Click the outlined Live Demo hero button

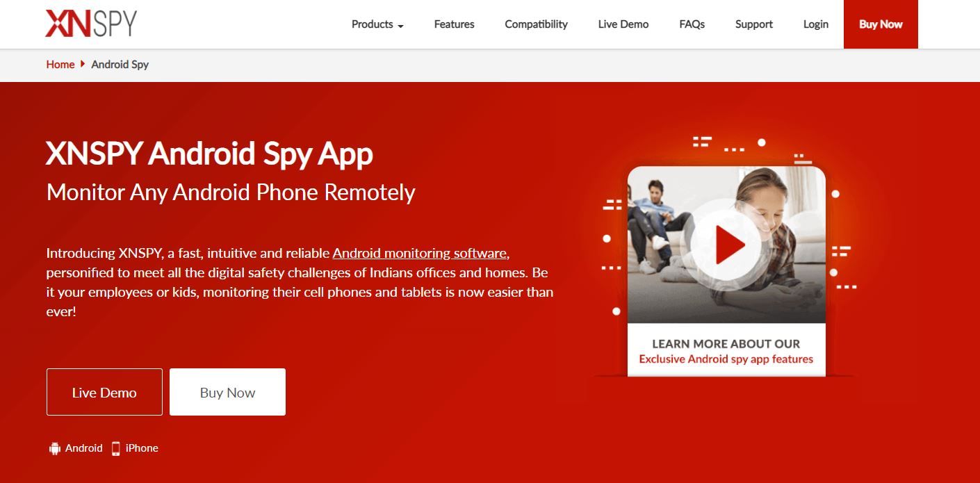pos(104,392)
